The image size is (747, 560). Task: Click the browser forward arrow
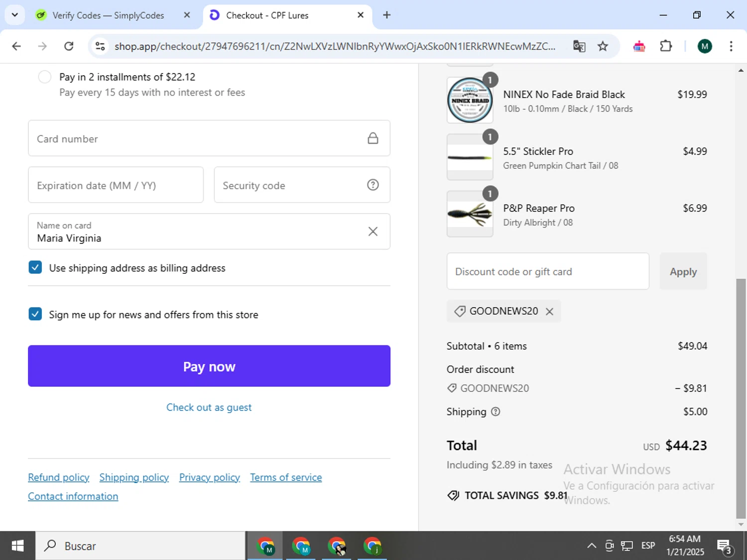point(42,46)
